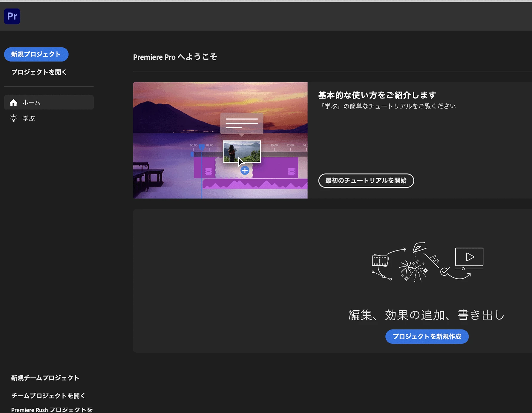
Task: Click the blue plus icon on thumbnail
Action: [245, 170]
